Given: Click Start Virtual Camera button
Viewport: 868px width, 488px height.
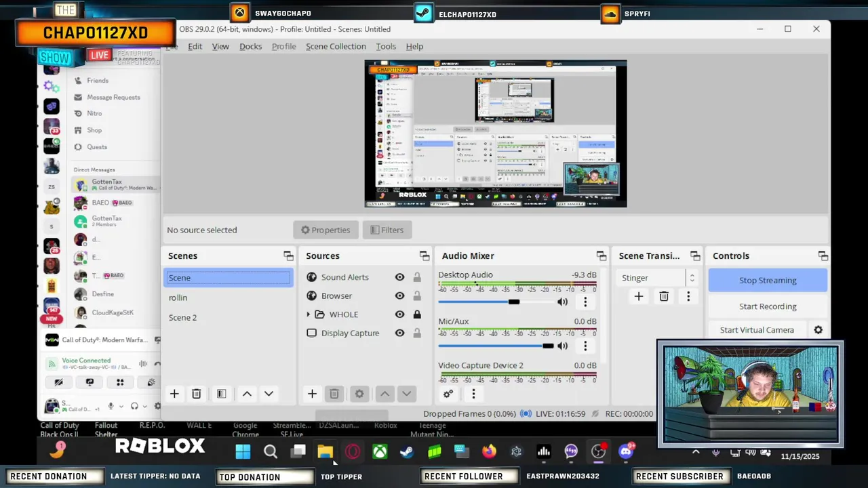Looking at the screenshot, I should tap(757, 330).
